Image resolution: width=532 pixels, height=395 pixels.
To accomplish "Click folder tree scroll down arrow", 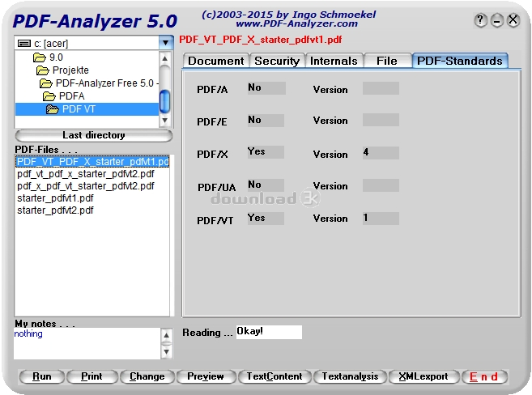I will [x=165, y=120].
